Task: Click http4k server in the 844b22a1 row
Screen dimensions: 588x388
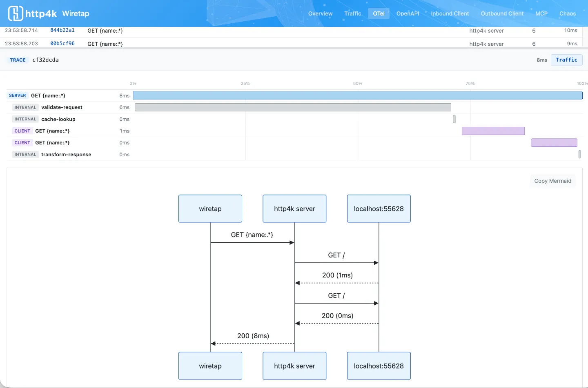Action: [486, 31]
